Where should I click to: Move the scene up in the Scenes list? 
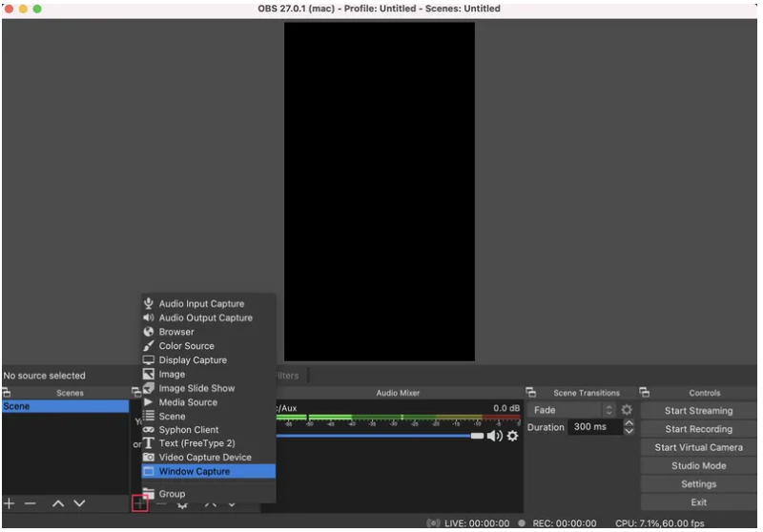coord(58,503)
